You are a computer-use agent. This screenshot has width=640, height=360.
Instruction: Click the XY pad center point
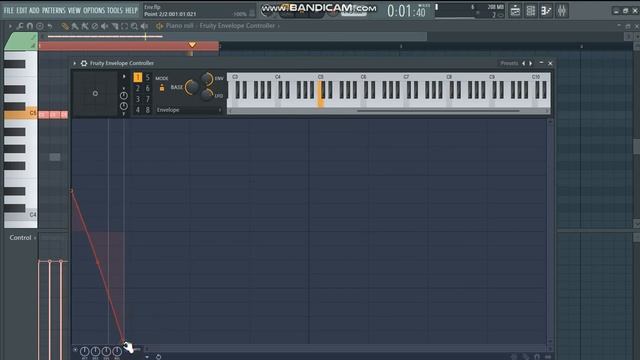(x=95, y=93)
